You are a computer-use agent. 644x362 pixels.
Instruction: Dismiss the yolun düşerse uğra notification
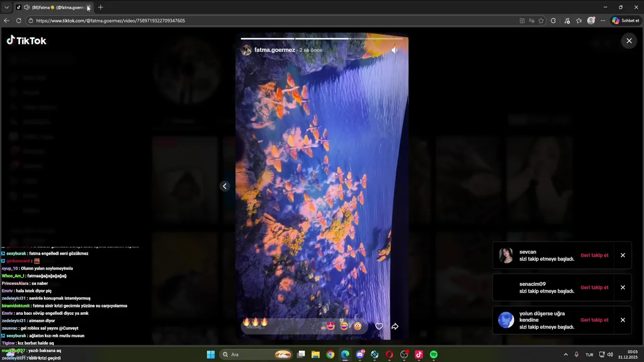(623, 320)
